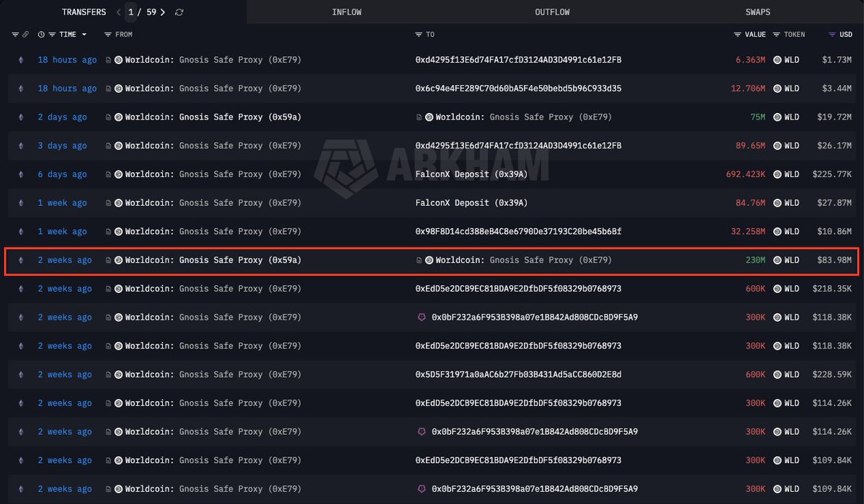Image resolution: width=864 pixels, height=504 pixels.
Task: Click the 12.706M value cell
Action: (748, 88)
